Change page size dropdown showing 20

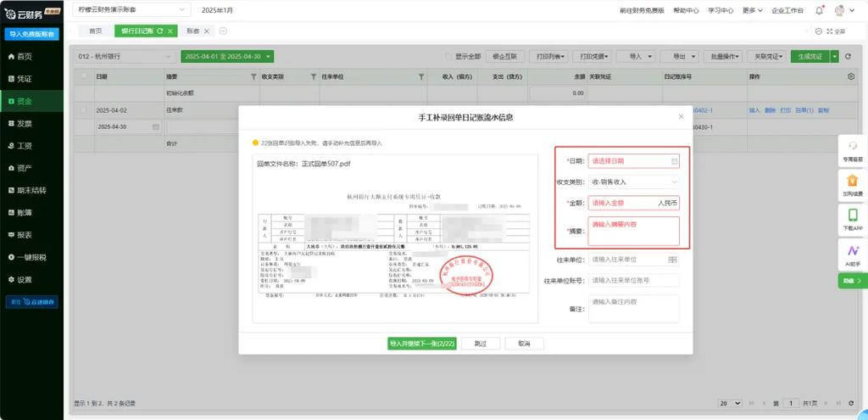[730, 403]
